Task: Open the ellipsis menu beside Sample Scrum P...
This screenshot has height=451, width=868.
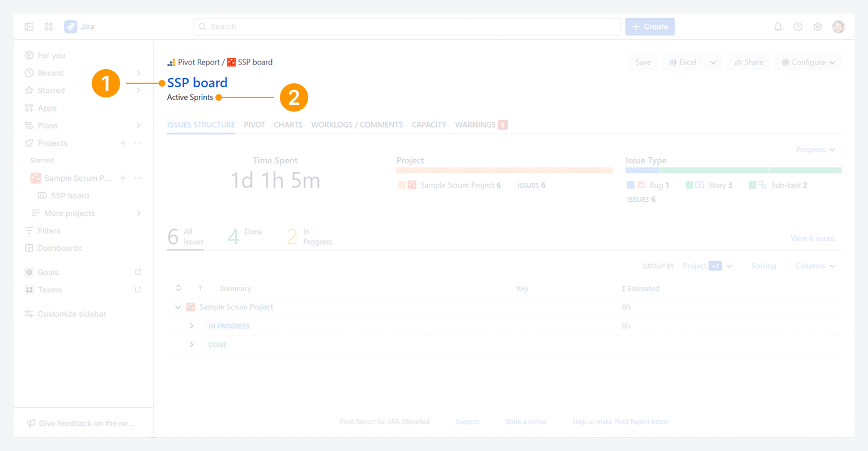Action: tap(138, 178)
